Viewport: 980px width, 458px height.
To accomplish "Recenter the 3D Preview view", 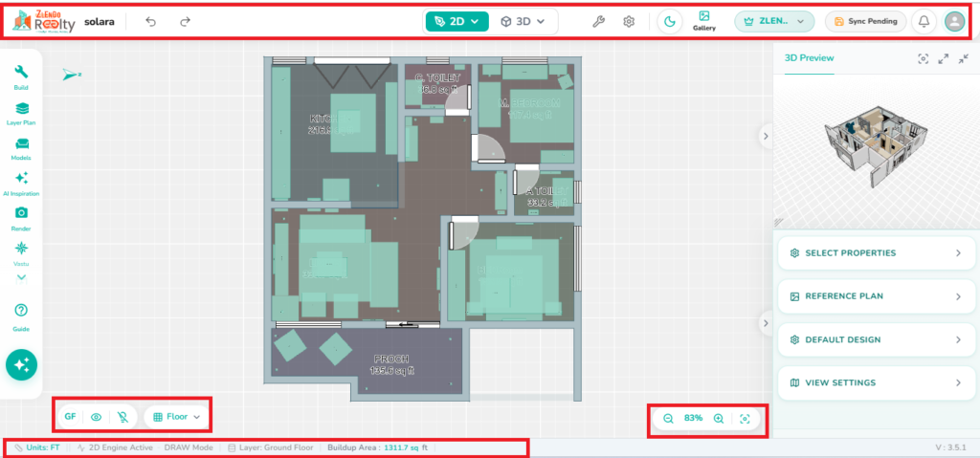I will click(924, 58).
